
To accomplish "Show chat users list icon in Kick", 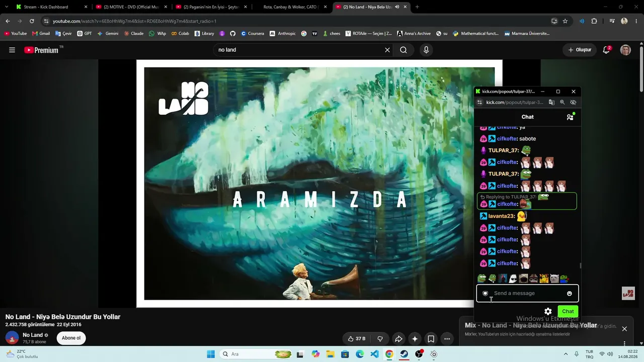I will [570, 117].
